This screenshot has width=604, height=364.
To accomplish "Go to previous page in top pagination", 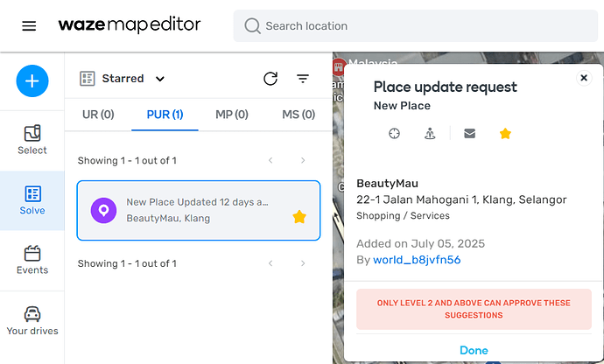I will click(270, 160).
